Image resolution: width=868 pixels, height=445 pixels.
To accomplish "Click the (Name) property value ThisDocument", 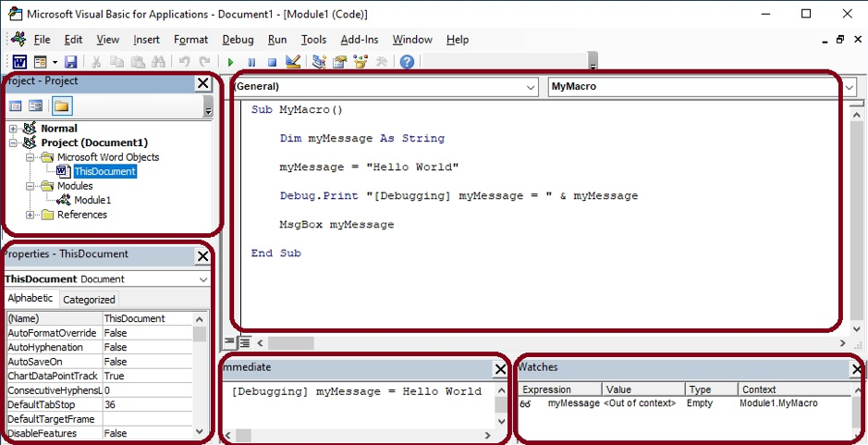I will point(147,318).
